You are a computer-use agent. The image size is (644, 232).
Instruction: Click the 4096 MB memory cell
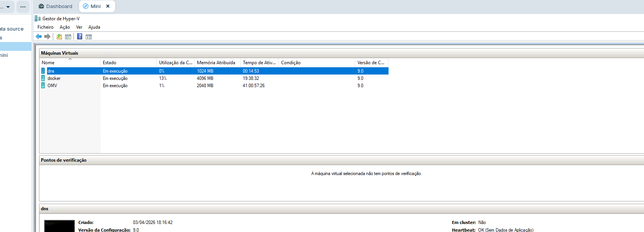point(205,78)
